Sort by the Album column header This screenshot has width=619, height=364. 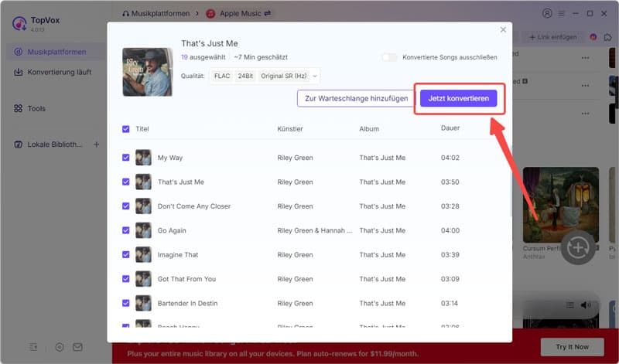369,128
